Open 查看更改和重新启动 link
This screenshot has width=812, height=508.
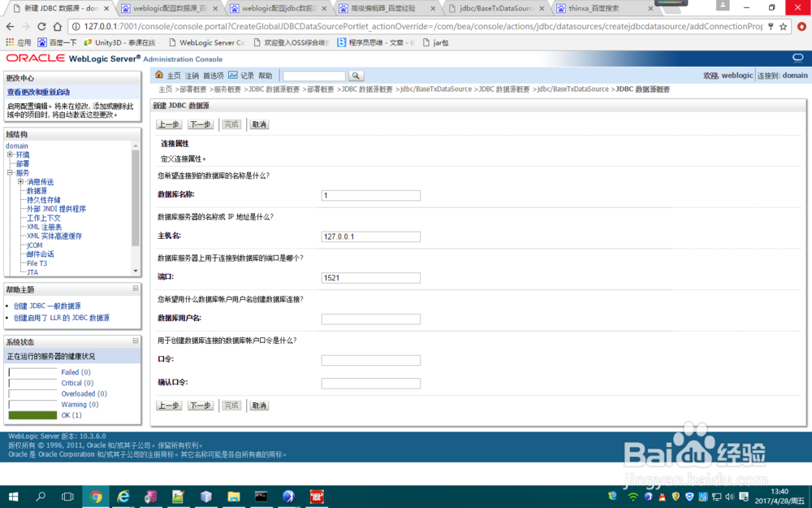click(x=38, y=92)
